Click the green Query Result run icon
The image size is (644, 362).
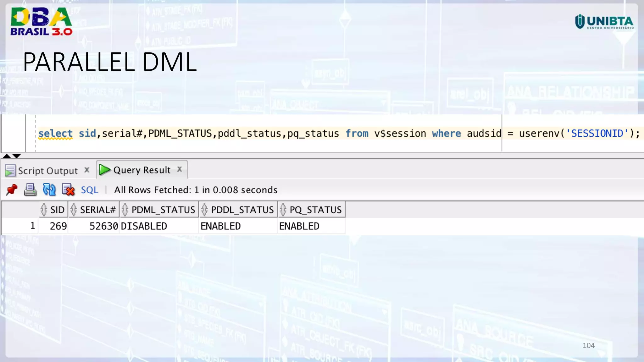tap(104, 170)
